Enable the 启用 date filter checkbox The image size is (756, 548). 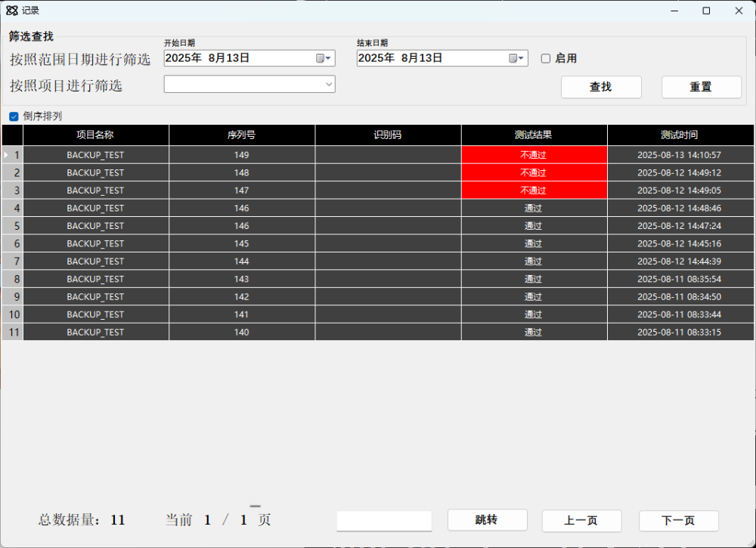pyautogui.click(x=546, y=58)
